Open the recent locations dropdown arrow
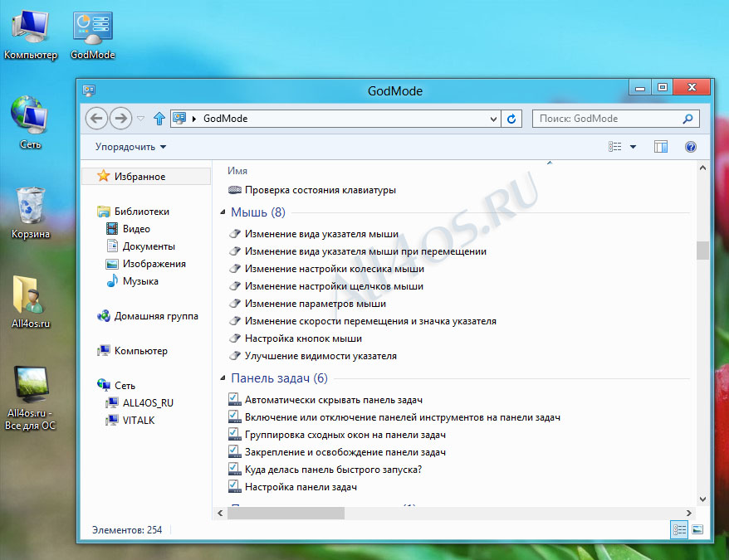The image size is (729, 560). click(141, 119)
